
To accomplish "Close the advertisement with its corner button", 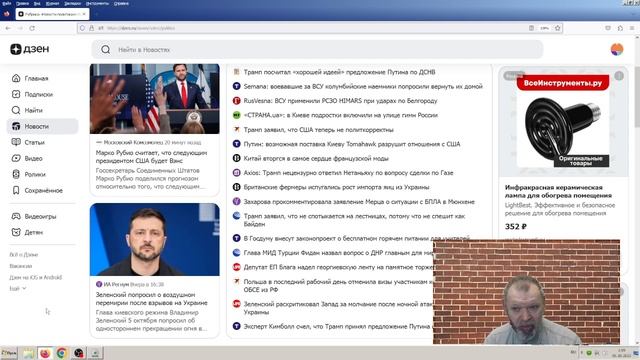I will click(x=619, y=76).
